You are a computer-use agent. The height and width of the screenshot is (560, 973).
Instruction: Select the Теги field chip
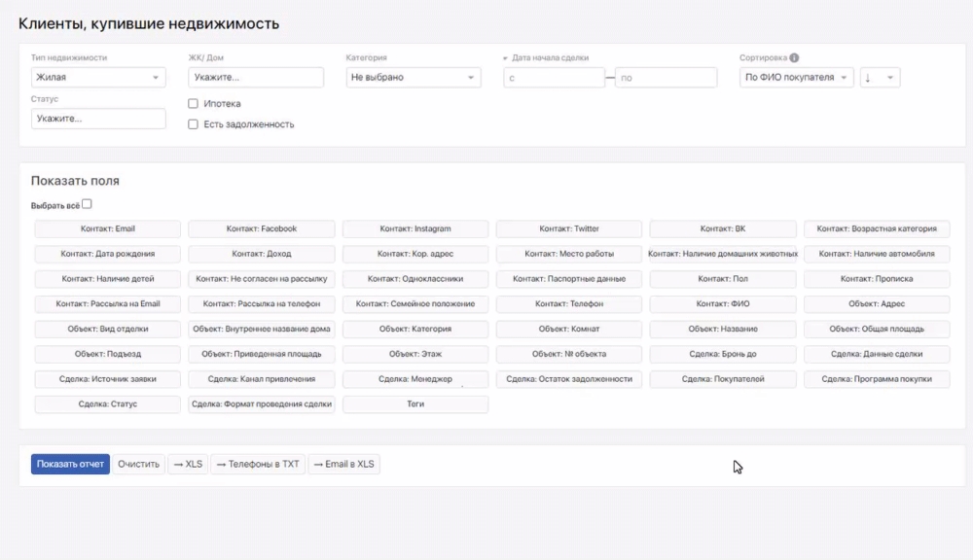415,404
